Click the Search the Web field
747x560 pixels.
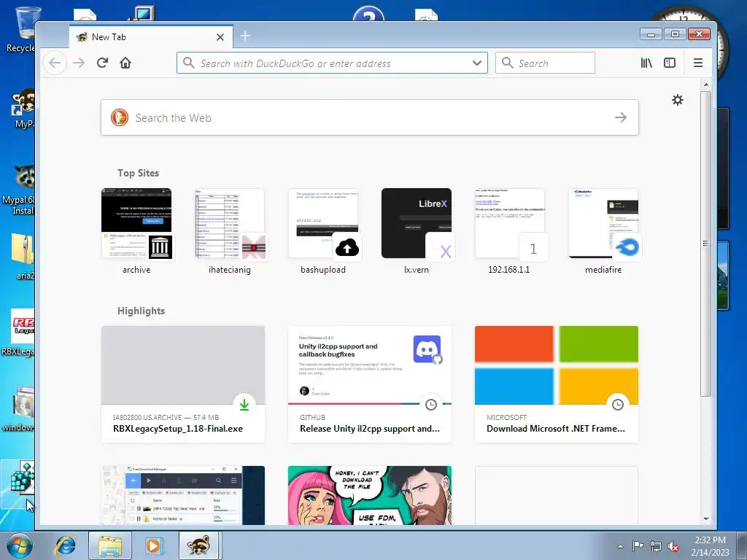(370, 117)
